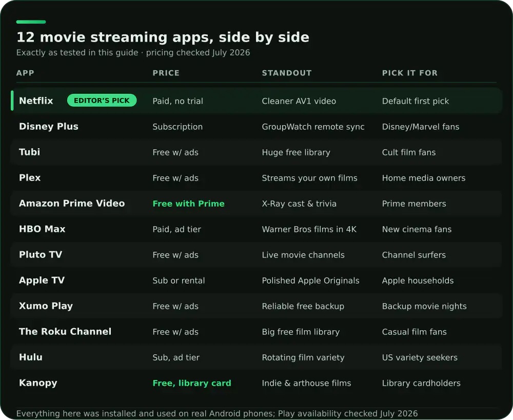Click 'GroupWatch remote sync' standout
513x420 pixels.
[313, 127]
